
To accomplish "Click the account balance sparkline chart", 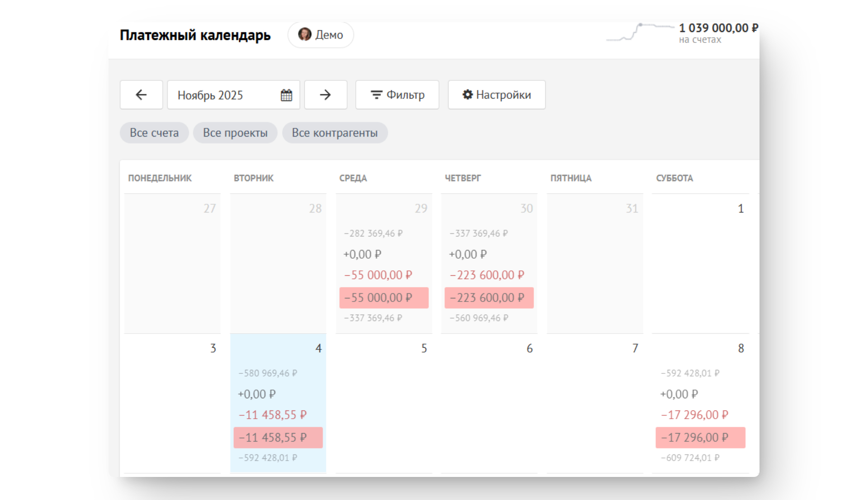I will 639,33.
